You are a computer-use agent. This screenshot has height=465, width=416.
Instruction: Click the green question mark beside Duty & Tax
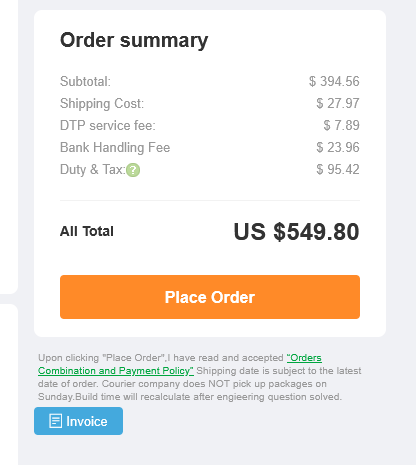point(133,170)
